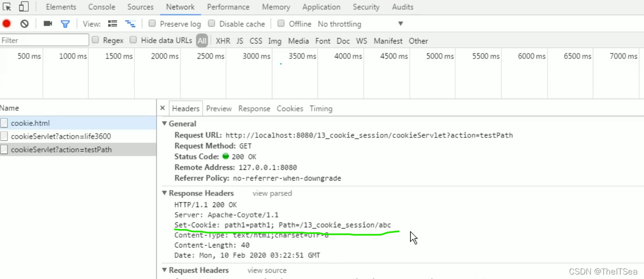Click the action=testPath request file icon
Screen dimensions: 644x279
click(x=4, y=150)
